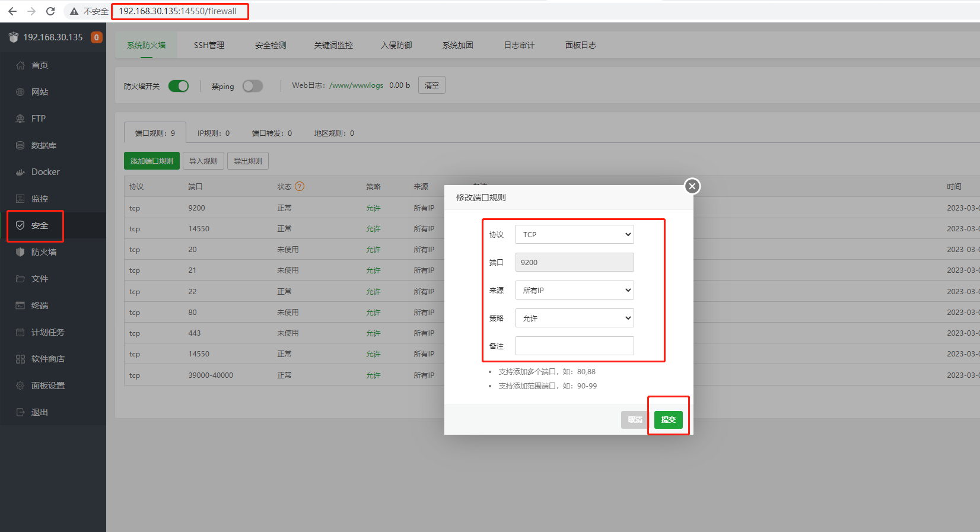Click the 时间 column header
Image resolution: width=980 pixels, height=532 pixels.
point(954,186)
